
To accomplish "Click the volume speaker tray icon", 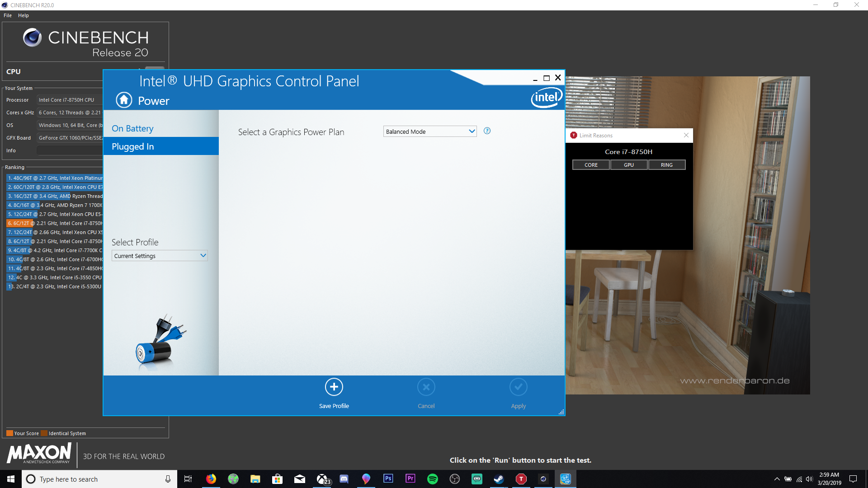I will coord(809,479).
